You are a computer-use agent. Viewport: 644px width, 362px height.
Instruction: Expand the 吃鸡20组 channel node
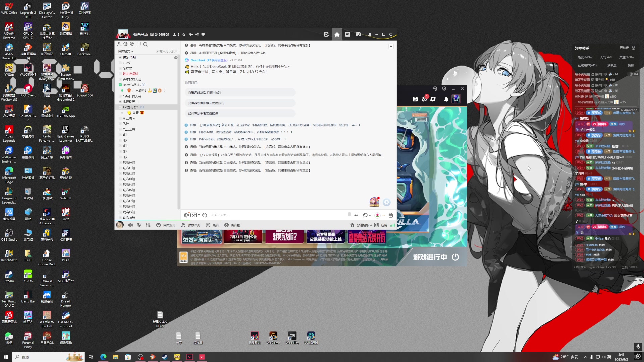click(120, 218)
